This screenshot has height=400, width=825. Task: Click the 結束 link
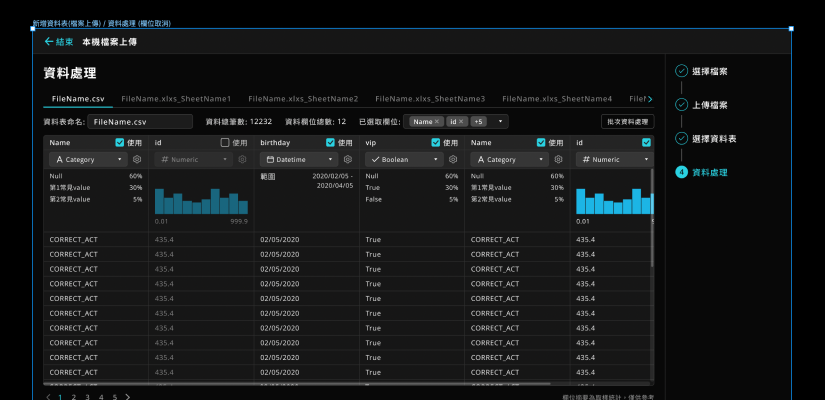[x=64, y=42]
